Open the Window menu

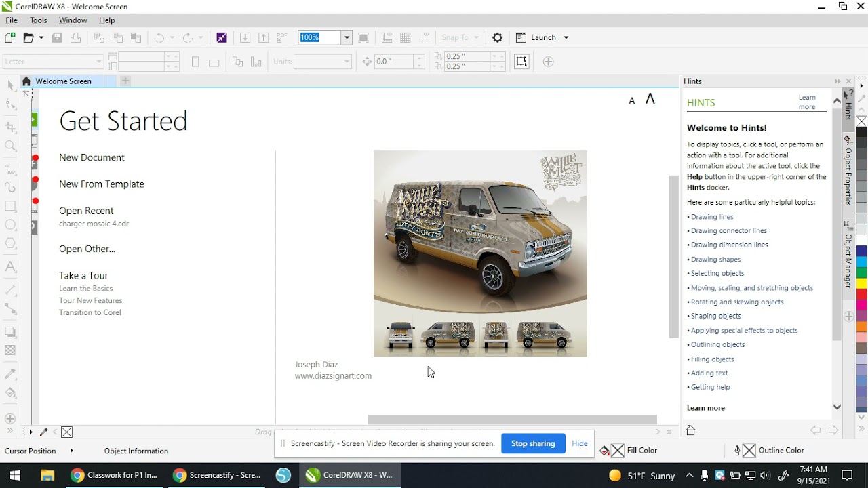(73, 20)
